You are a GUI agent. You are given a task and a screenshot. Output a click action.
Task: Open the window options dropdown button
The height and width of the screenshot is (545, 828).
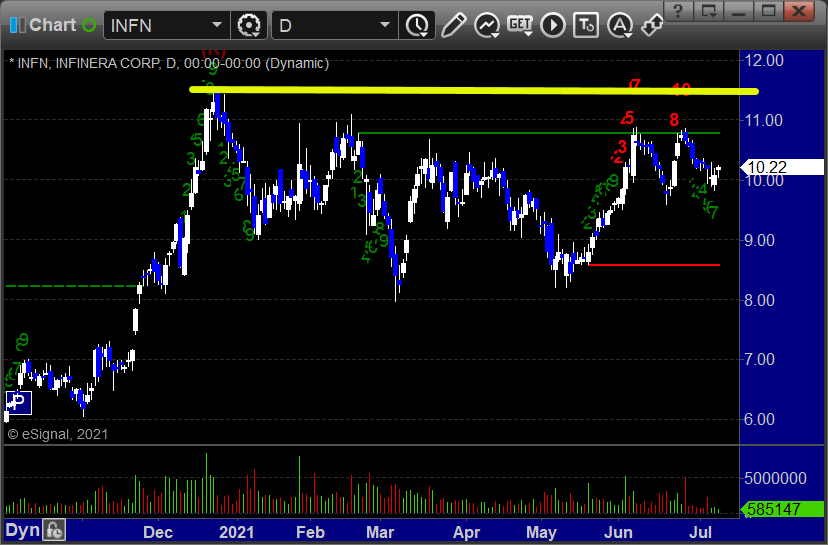pyautogui.click(x=709, y=11)
